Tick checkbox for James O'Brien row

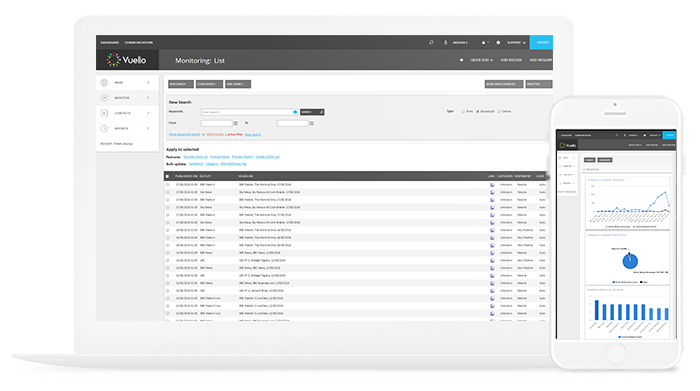[167, 291]
